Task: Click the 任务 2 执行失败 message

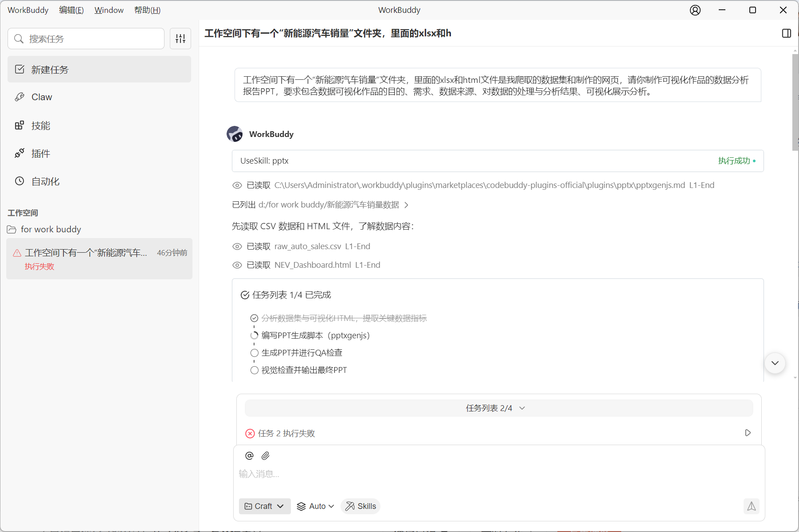Action: tap(286, 434)
